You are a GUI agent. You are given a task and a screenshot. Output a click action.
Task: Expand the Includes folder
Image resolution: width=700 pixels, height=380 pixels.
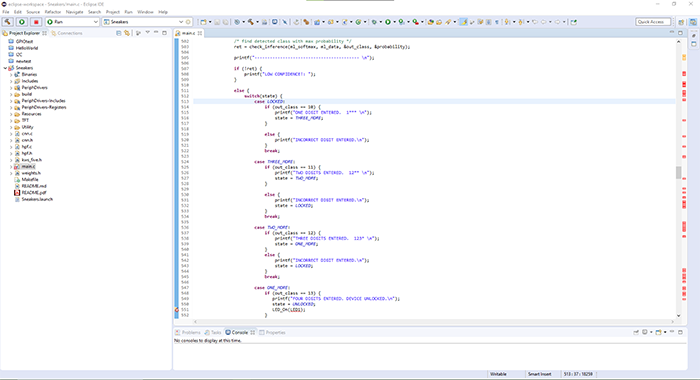(x=11, y=81)
